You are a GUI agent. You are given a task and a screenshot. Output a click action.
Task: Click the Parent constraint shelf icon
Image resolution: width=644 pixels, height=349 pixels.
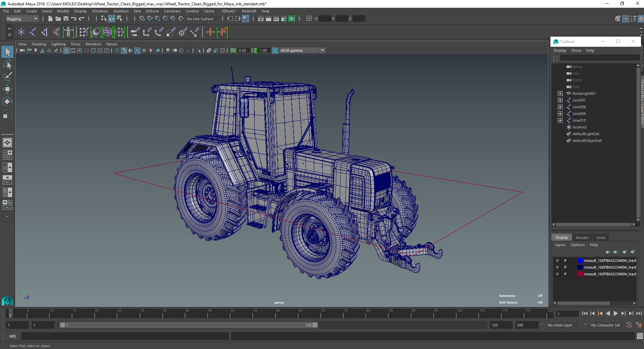tap(135, 32)
